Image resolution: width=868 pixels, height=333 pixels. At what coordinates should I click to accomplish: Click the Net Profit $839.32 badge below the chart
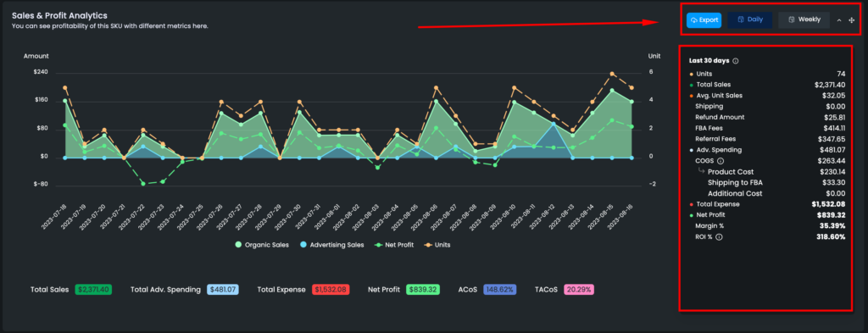423,289
